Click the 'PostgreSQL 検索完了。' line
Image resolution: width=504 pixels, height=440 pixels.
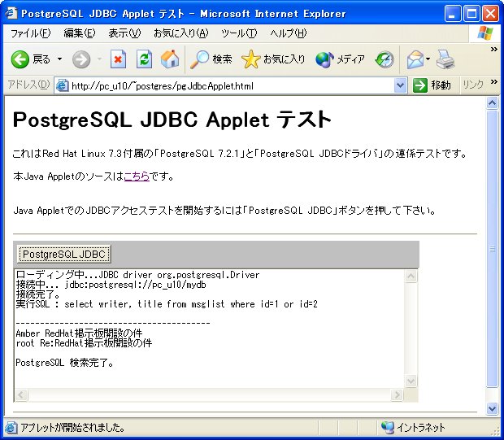pyautogui.click(x=65, y=363)
